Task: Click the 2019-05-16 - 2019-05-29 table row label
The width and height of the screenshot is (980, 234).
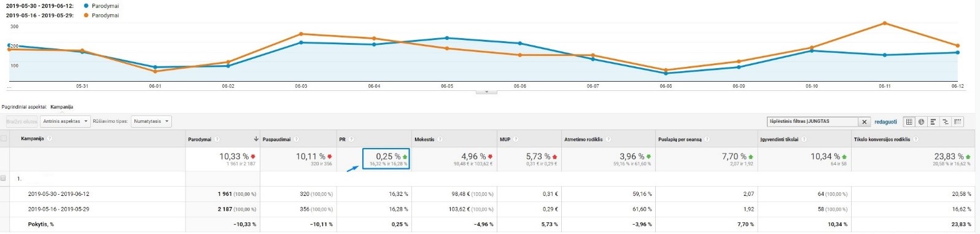Action: click(58, 209)
